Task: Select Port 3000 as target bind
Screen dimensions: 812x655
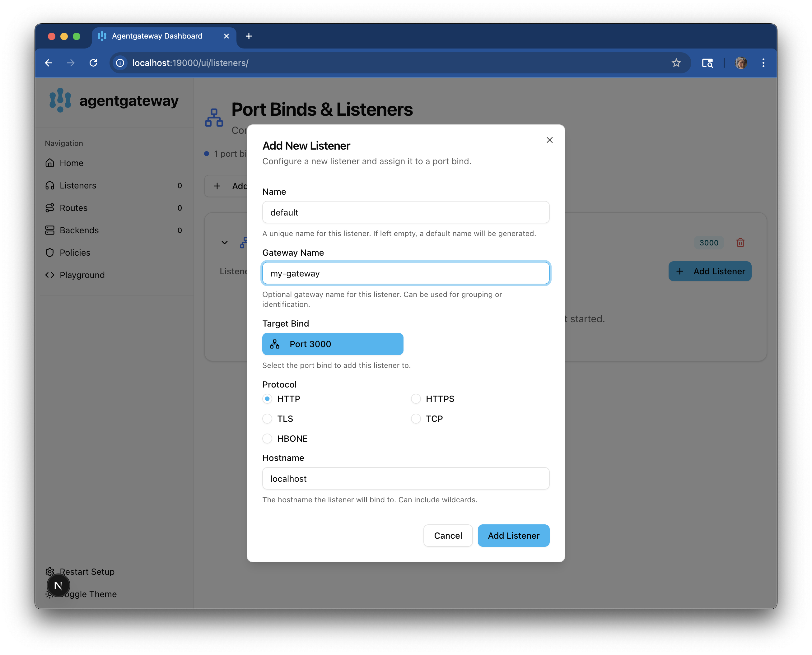Action: (x=332, y=344)
